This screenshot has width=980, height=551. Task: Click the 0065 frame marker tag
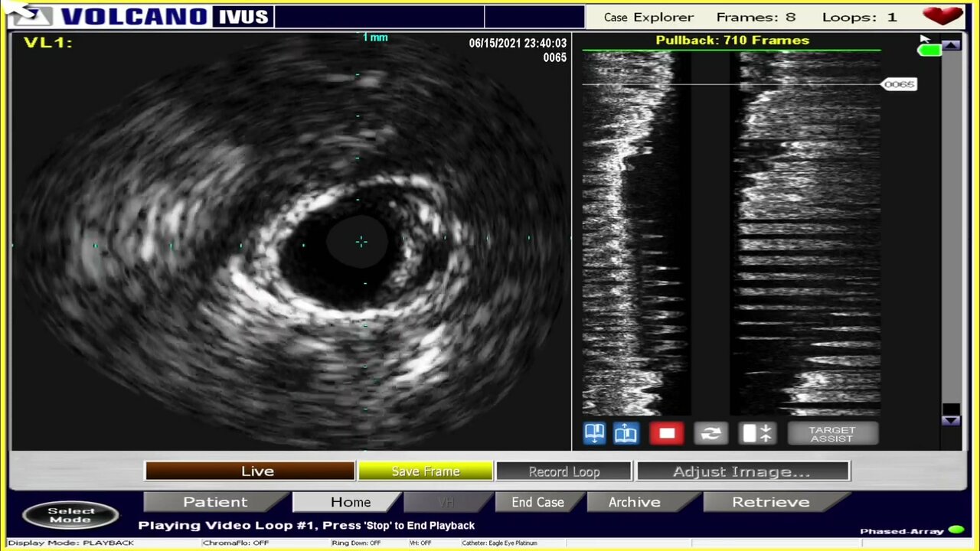pyautogui.click(x=899, y=84)
